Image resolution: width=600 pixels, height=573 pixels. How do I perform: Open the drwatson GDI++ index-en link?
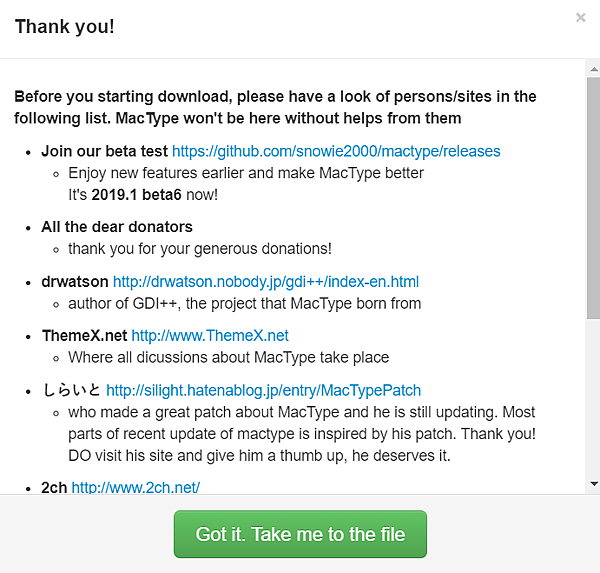[x=266, y=282]
